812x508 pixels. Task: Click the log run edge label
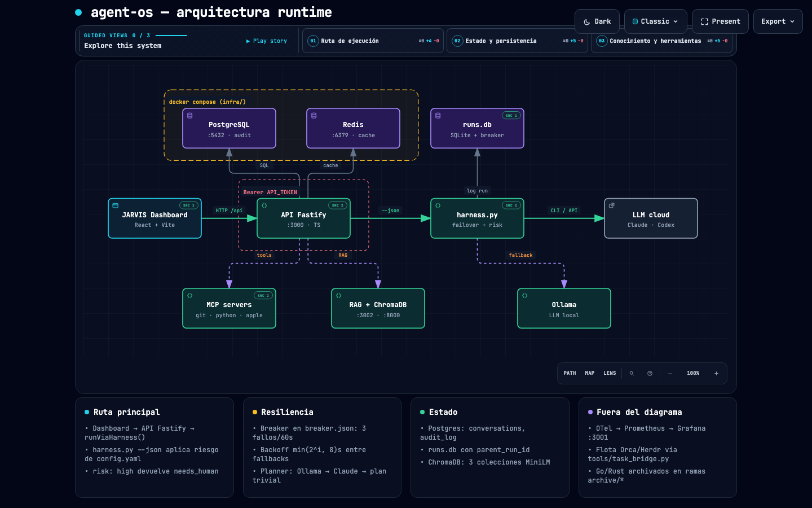477,191
